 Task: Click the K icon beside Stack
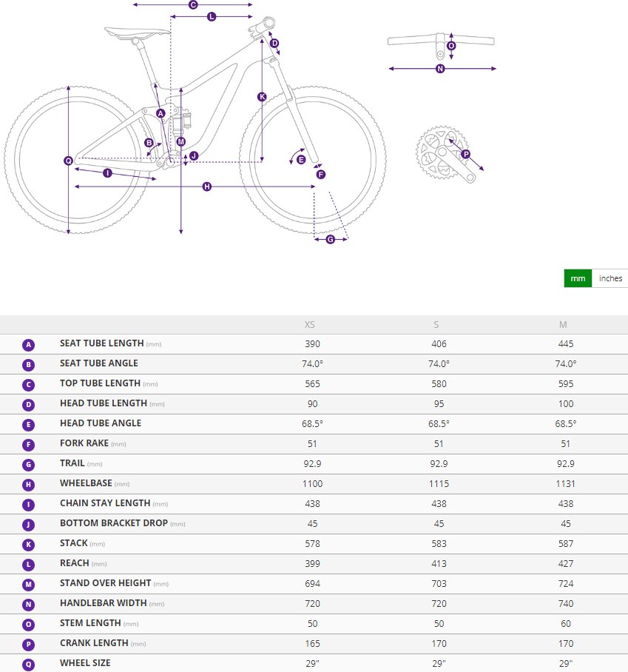click(28, 545)
